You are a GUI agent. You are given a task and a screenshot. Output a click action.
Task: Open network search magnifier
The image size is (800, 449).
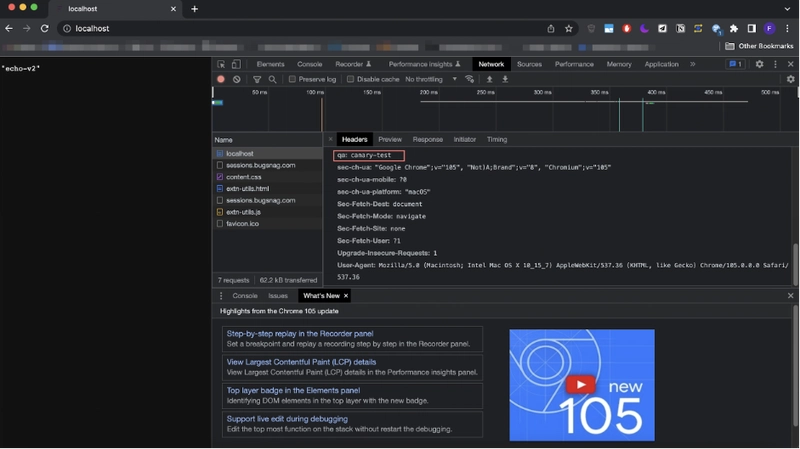click(x=272, y=79)
